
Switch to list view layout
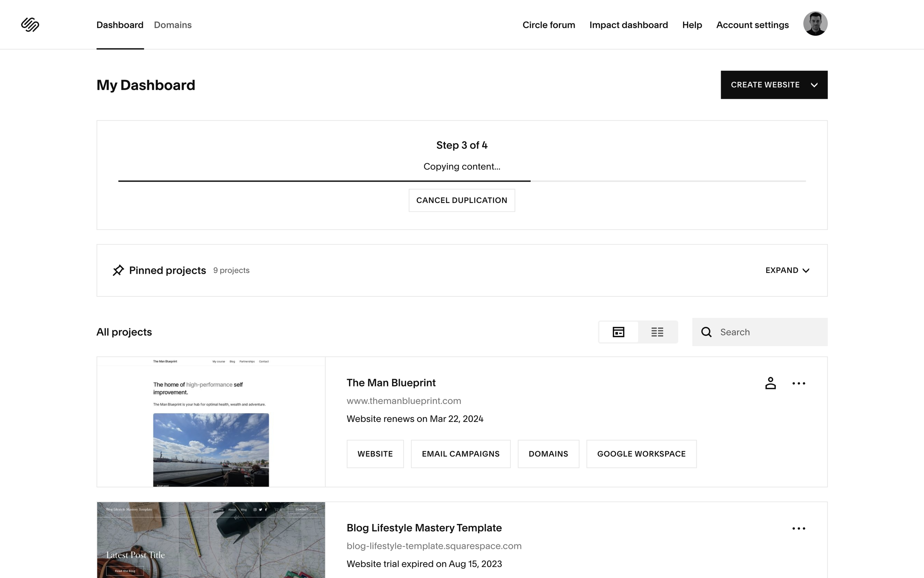pos(657,332)
